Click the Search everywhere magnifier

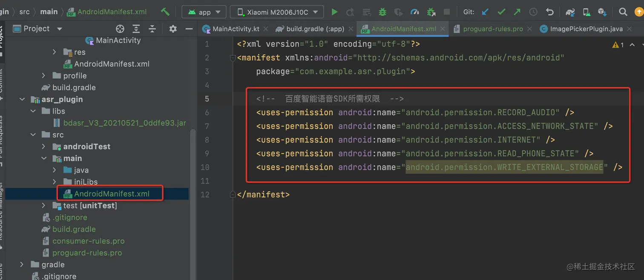pyautogui.click(x=623, y=12)
